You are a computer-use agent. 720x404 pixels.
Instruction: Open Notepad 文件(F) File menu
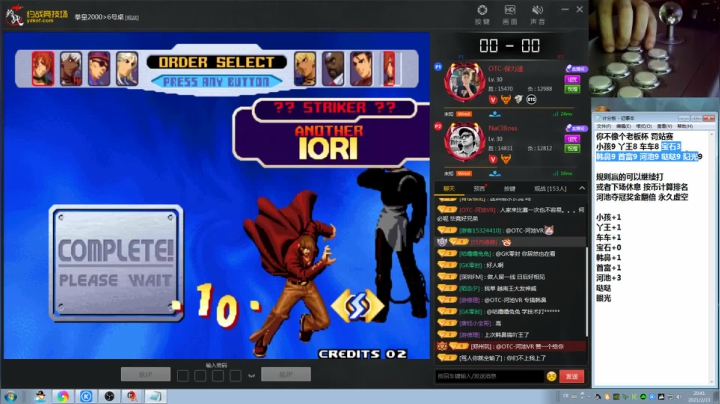[x=603, y=126]
